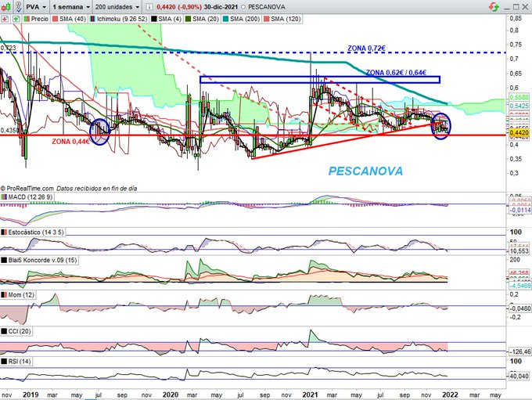This screenshot has height=400, width=532.
Task: Open the candlestick chart style icon
Action: [5, 6]
